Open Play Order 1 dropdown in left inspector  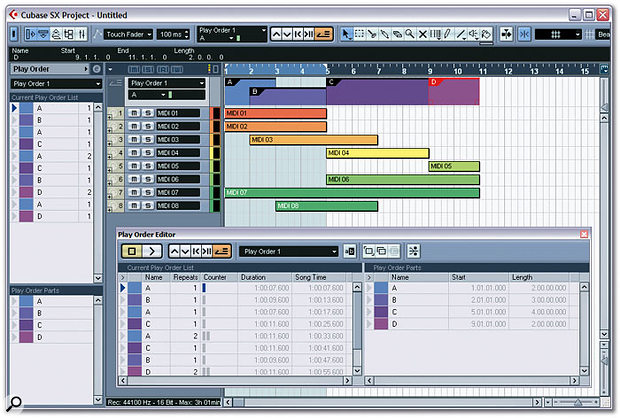(x=56, y=84)
